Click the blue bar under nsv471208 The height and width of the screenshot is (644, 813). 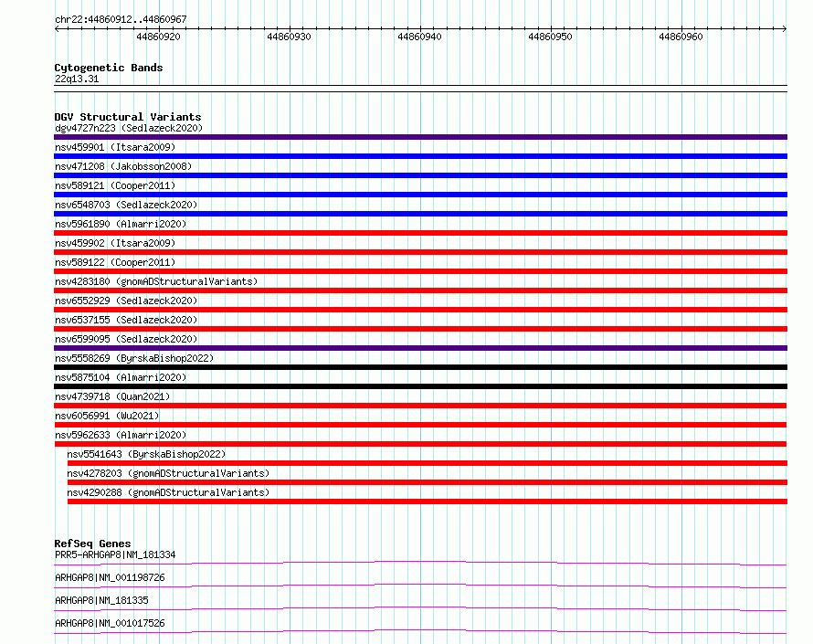pyautogui.click(x=420, y=175)
